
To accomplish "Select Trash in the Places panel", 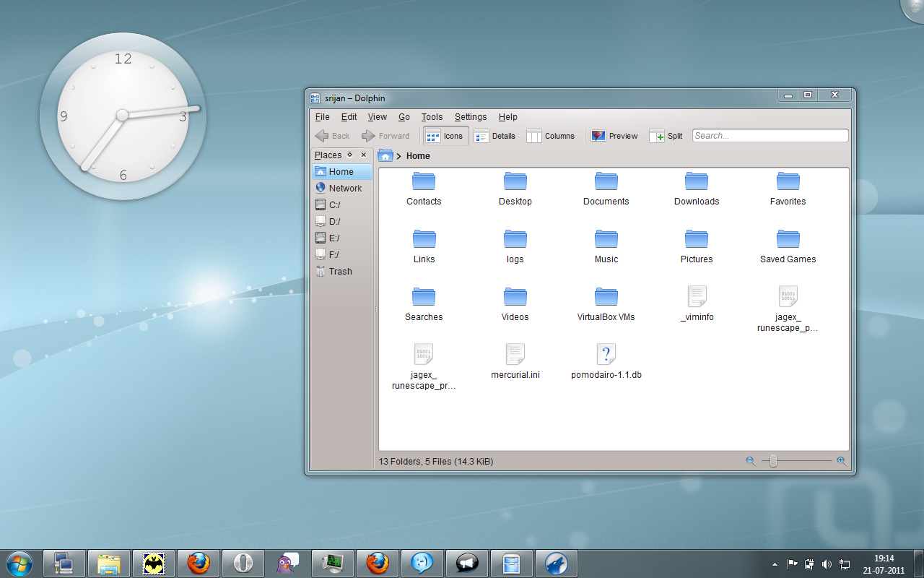I will point(339,271).
